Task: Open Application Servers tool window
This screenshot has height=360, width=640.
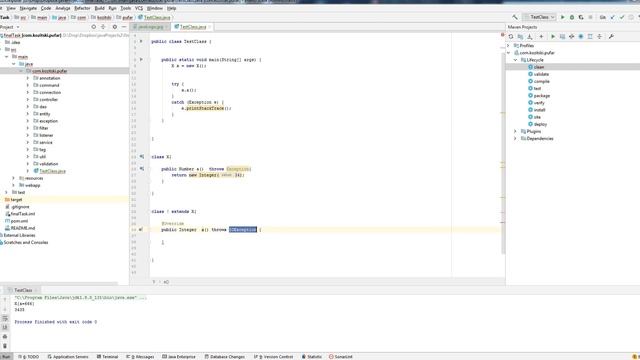Action: click(68, 357)
